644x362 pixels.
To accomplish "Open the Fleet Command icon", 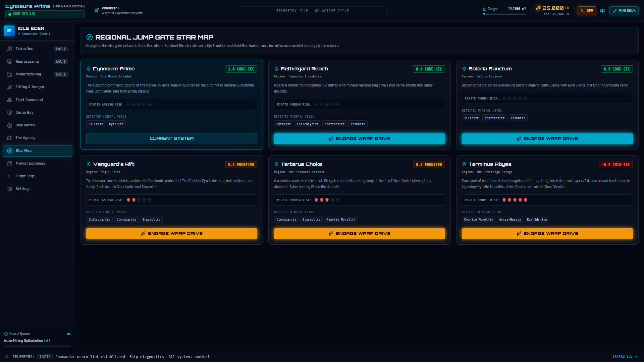I will pos(10,100).
